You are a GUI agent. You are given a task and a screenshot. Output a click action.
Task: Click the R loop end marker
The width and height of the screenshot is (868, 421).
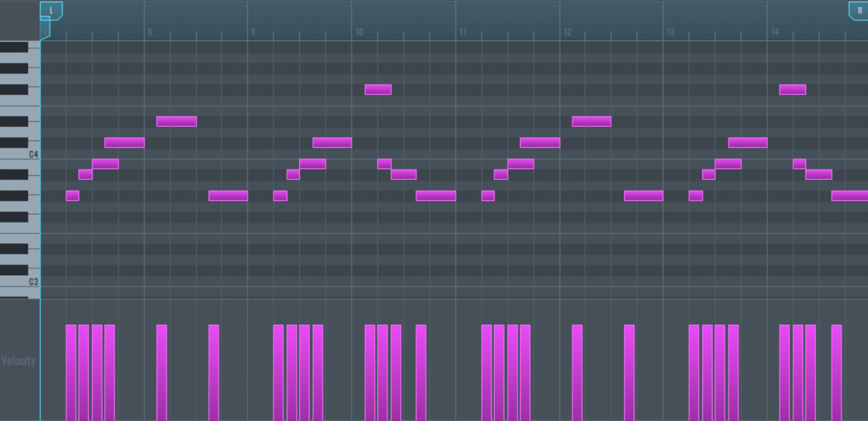pyautogui.click(x=859, y=11)
